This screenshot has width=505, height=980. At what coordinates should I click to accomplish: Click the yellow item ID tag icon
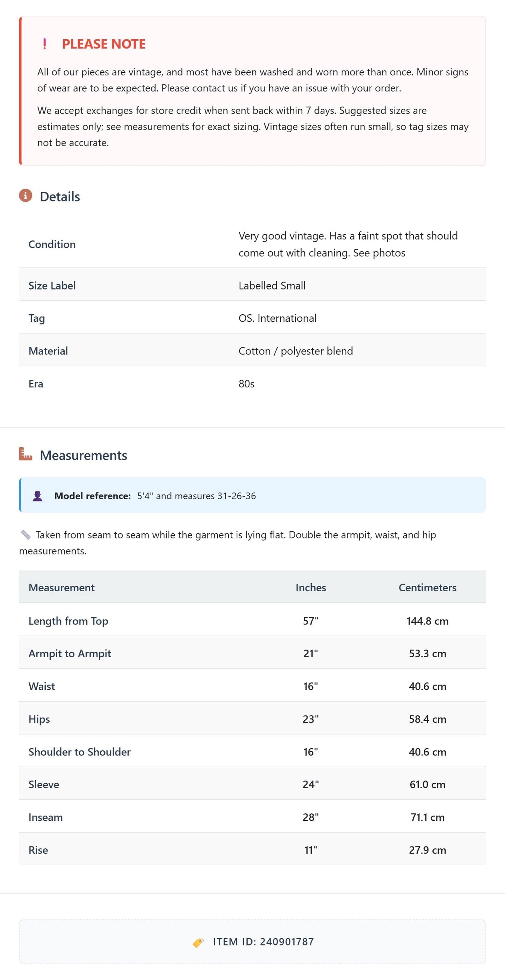point(198,942)
